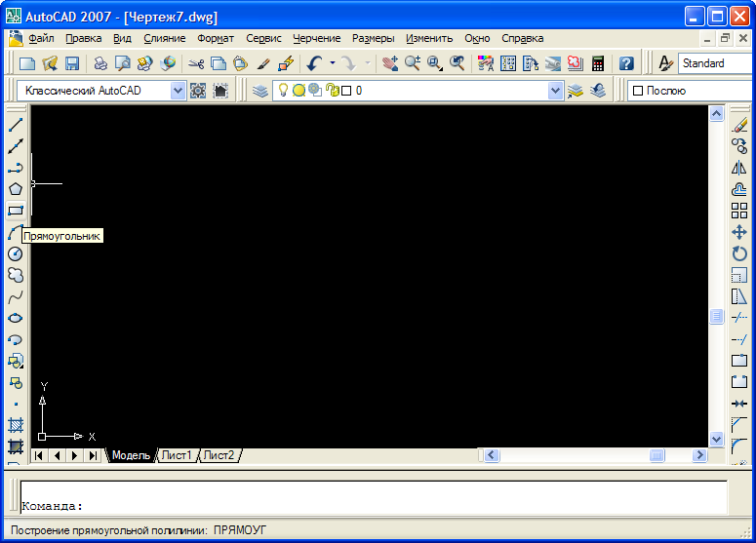The height and width of the screenshot is (543, 756).
Task: Expand the Классический AutoCAD workspace dropdown
Action: tap(178, 91)
